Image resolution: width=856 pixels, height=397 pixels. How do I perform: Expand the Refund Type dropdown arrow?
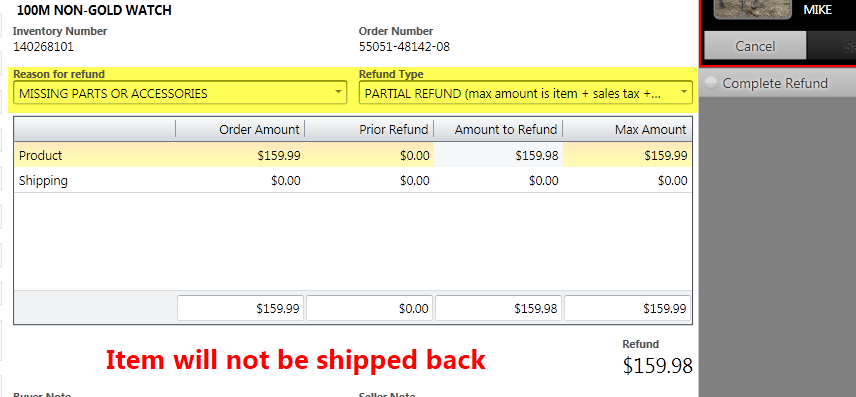point(683,93)
